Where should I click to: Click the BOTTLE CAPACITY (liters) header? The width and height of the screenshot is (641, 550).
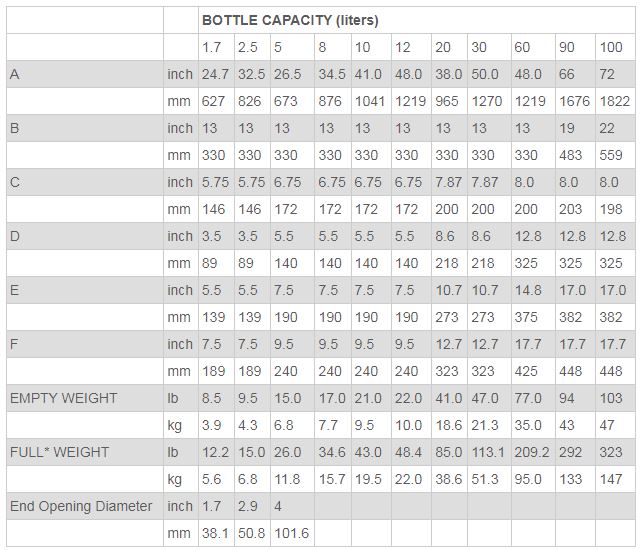tap(290, 20)
